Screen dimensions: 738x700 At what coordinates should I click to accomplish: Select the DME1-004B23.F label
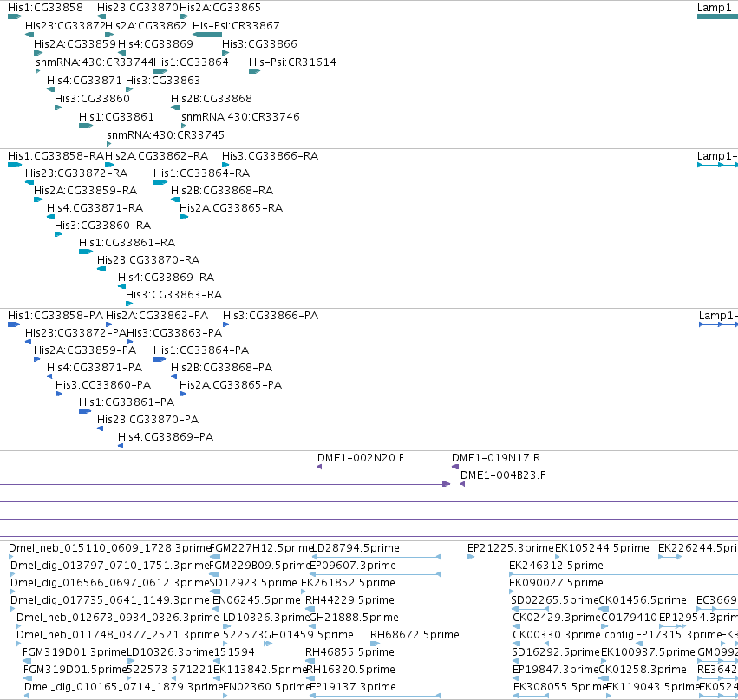pyautogui.click(x=503, y=475)
